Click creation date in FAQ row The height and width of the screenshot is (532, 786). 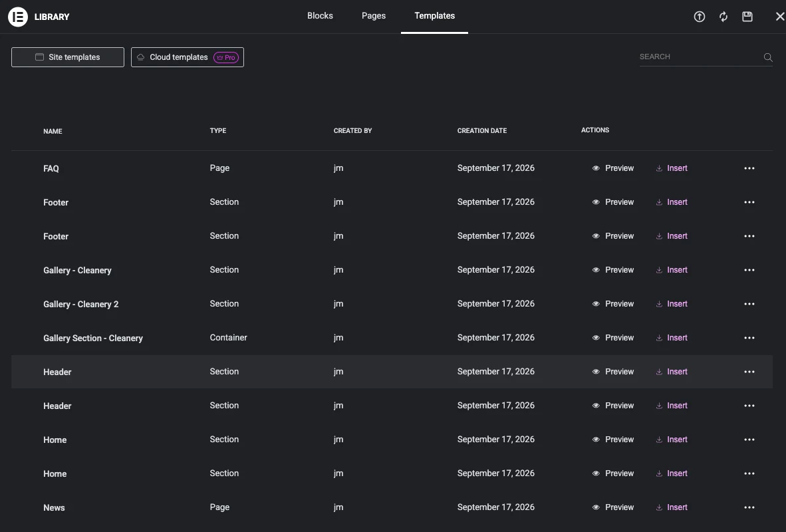(x=496, y=168)
